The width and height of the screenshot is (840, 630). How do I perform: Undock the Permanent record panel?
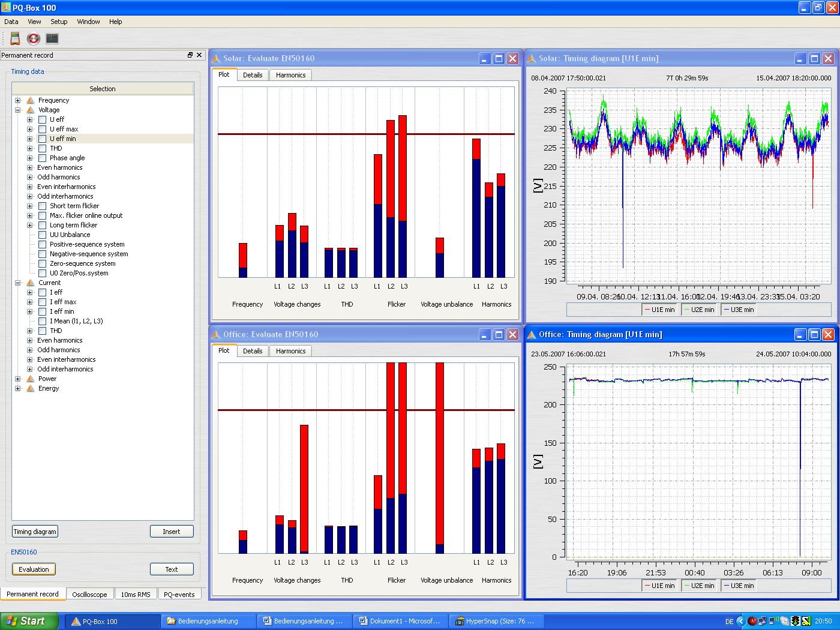point(190,55)
